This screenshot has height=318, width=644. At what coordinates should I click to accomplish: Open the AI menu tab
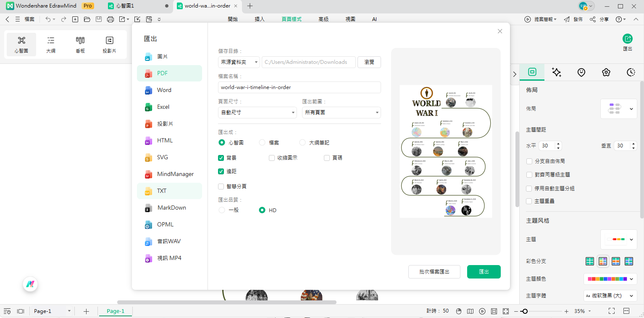click(x=374, y=19)
